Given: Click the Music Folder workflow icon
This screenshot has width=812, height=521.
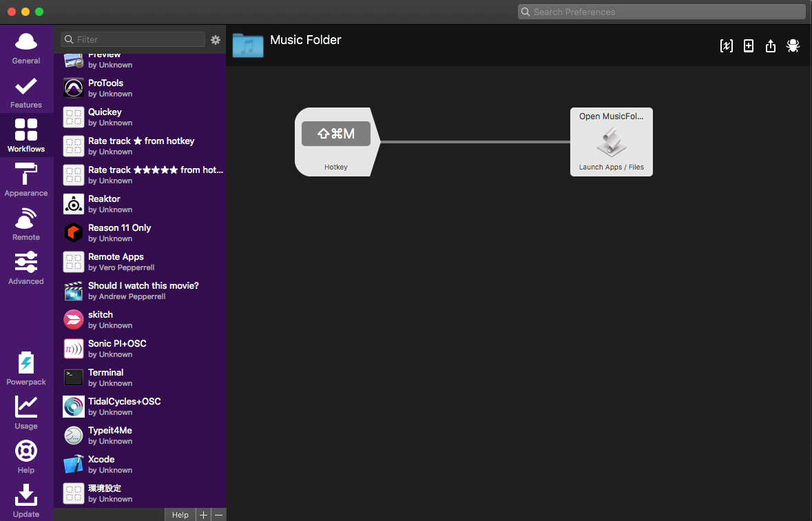Looking at the screenshot, I should pos(248,45).
